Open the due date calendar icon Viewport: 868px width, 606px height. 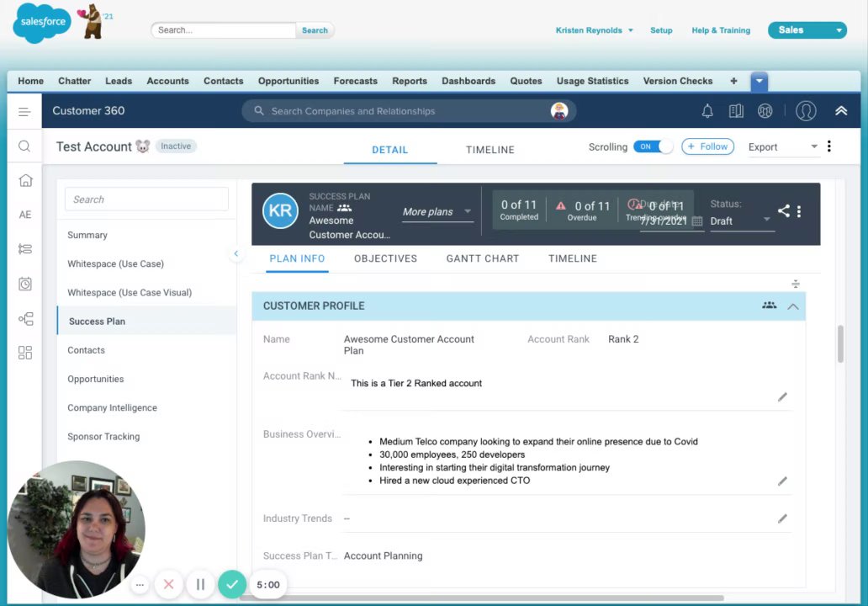[697, 221]
